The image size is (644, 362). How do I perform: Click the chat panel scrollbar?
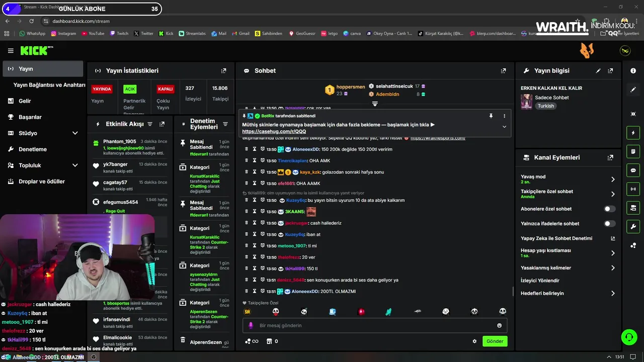(x=513, y=291)
